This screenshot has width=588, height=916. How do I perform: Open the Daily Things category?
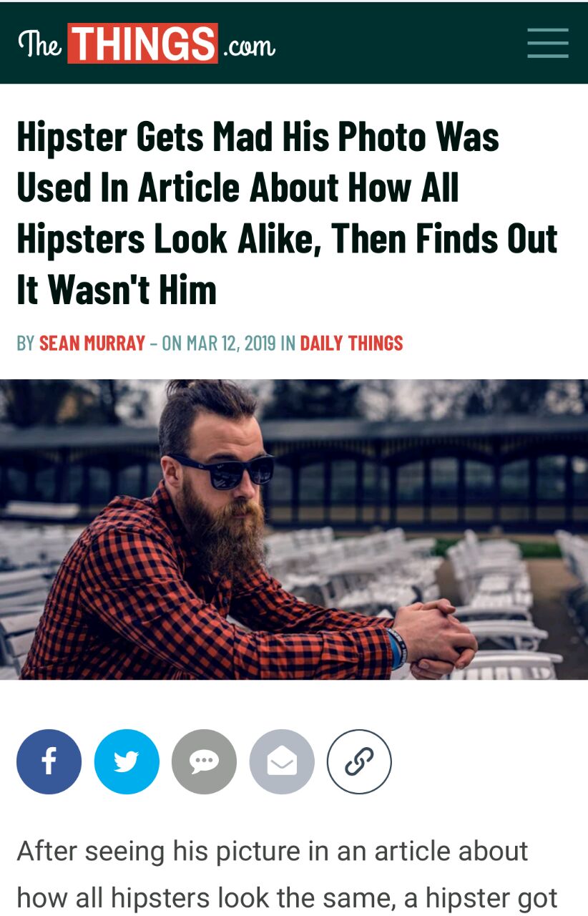click(351, 343)
